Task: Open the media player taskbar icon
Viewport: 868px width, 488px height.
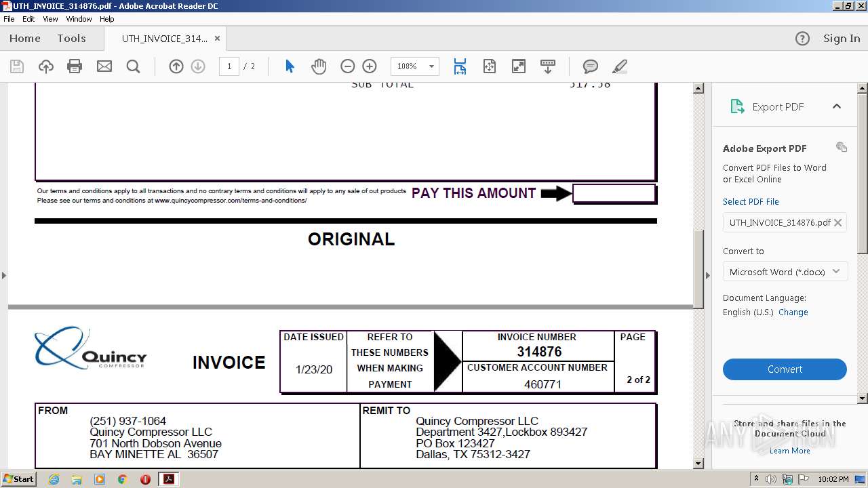Action: point(100,479)
